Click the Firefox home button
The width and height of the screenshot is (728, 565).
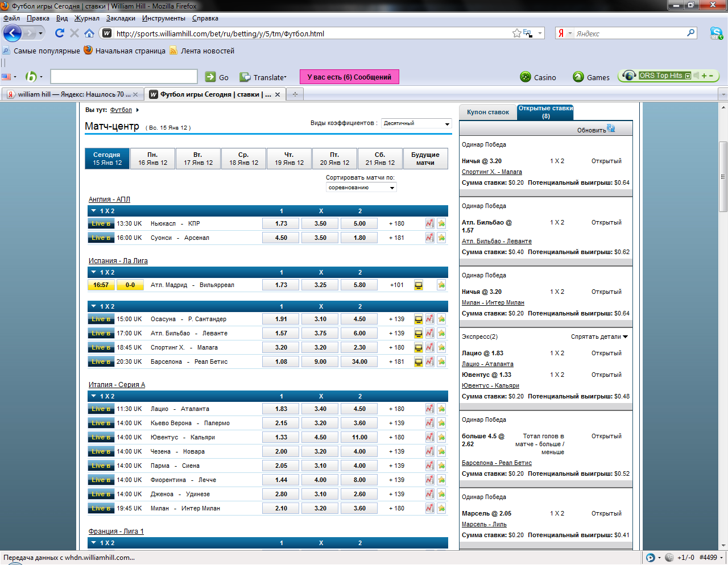pyautogui.click(x=89, y=34)
